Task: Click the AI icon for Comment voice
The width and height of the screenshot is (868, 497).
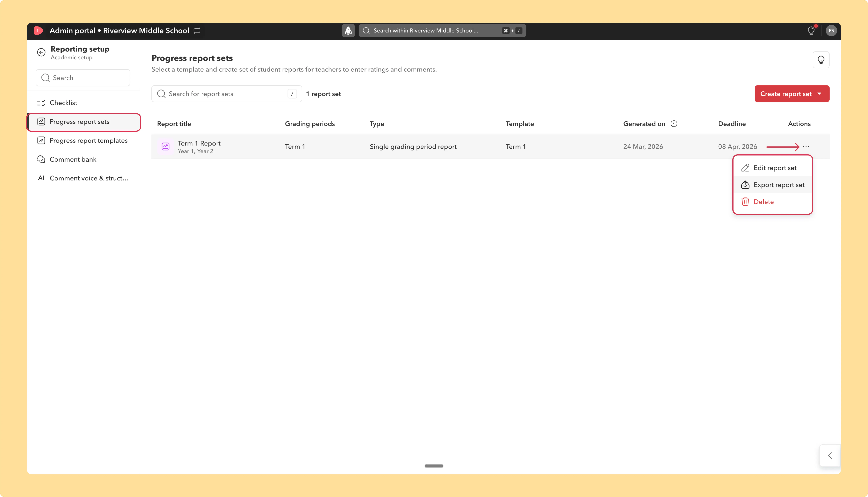Action: (x=41, y=178)
